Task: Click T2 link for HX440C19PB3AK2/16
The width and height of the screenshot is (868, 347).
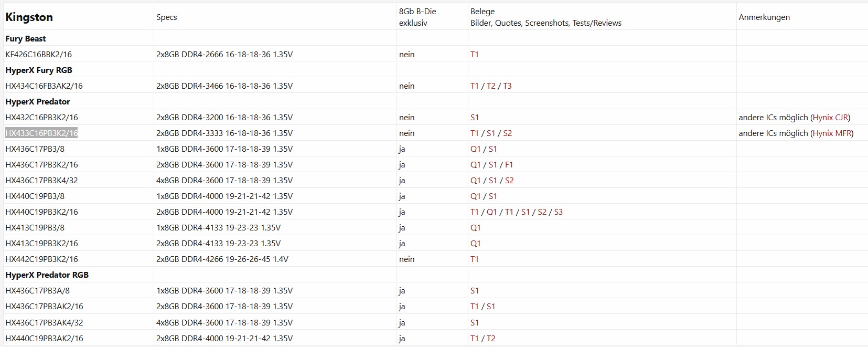Action: click(x=490, y=339)
